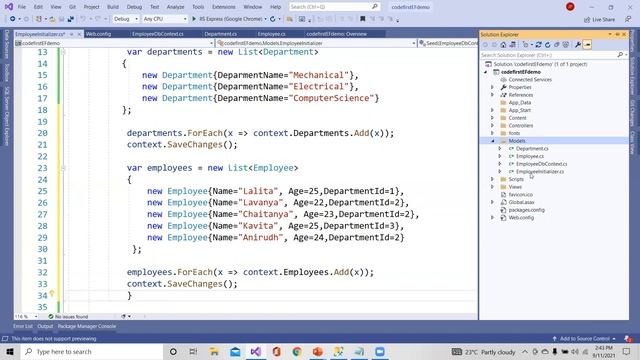Select Connected Services in Solution Explorer

click(x=530, y=79)
